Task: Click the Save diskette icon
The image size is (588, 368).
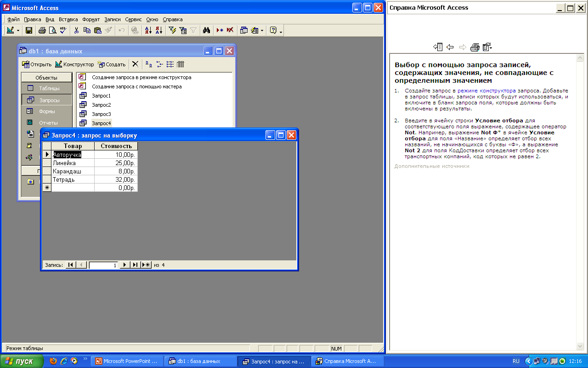Action: click(28, 30)
